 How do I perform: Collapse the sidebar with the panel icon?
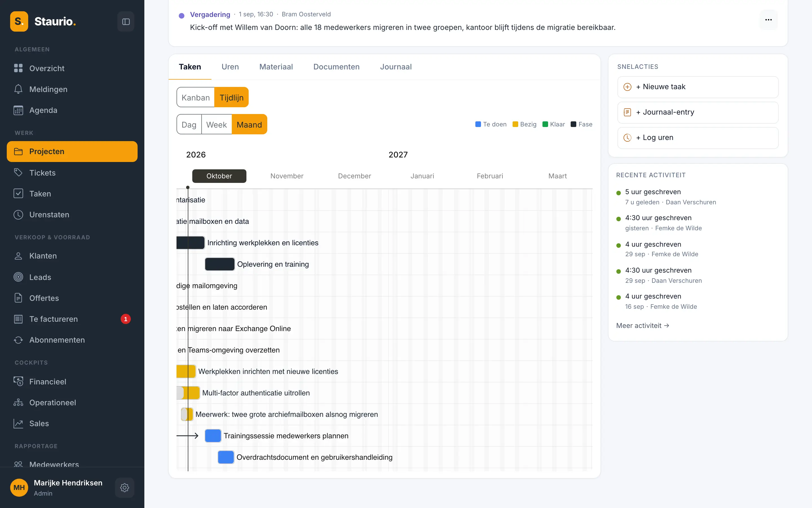coord(126,21)
